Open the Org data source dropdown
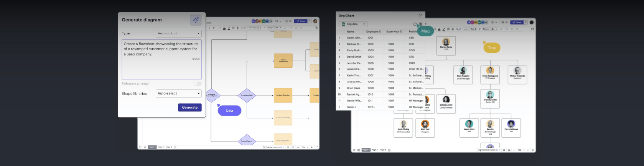644x166 pixels. click(x=354, y=24)
